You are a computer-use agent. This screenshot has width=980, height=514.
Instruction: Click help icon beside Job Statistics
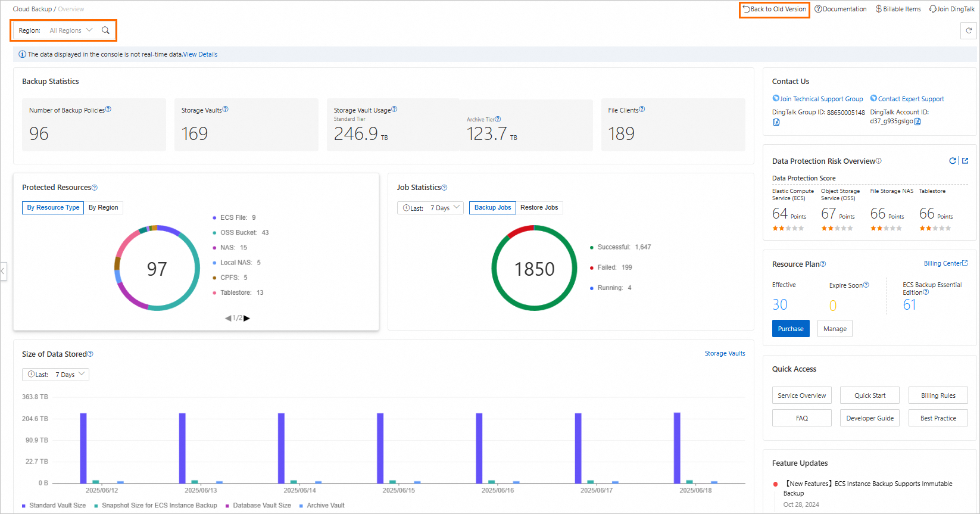coord(444,188)
